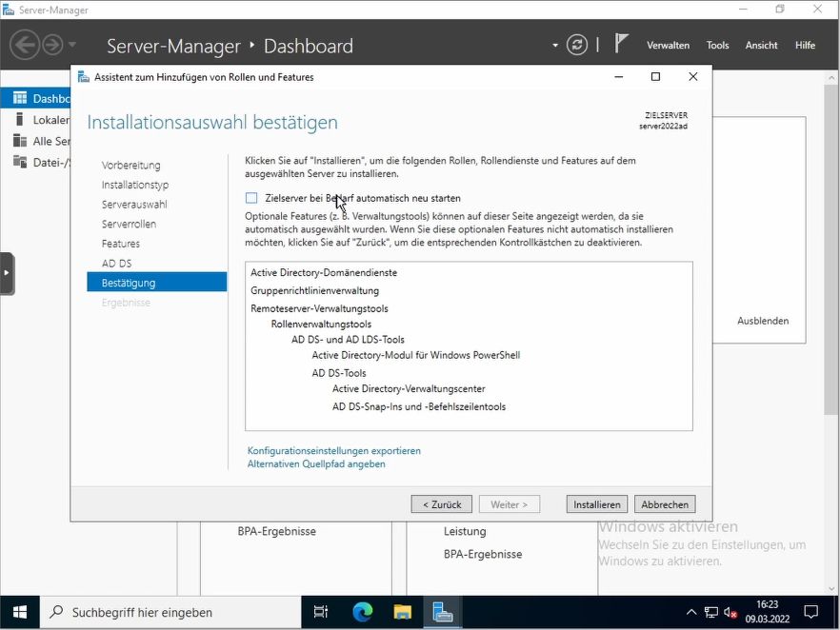This screenshot has height=630, width=840.
Task: Open the taskbar clock and date
Action: coord(768,612)
